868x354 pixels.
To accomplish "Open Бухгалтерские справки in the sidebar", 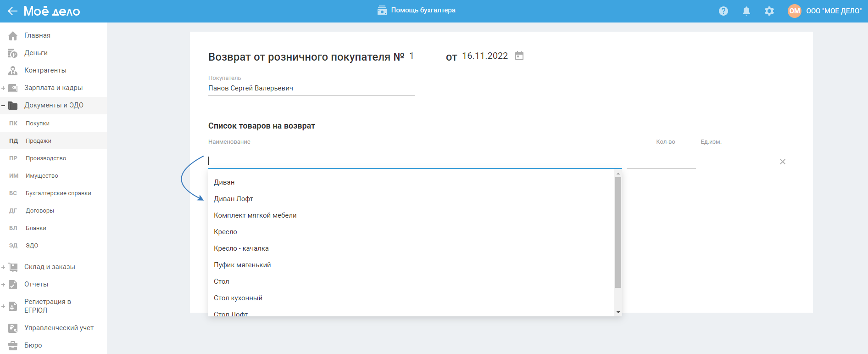I will 58,193.
